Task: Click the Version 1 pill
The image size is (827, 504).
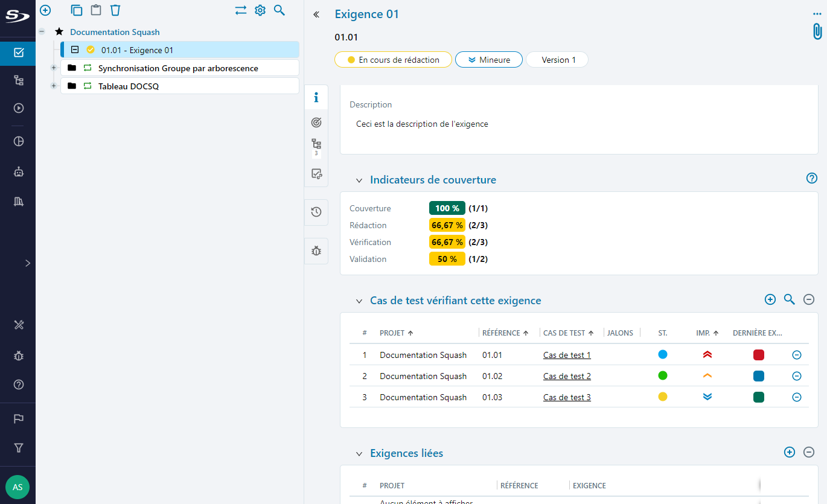Action: point(557,60)
